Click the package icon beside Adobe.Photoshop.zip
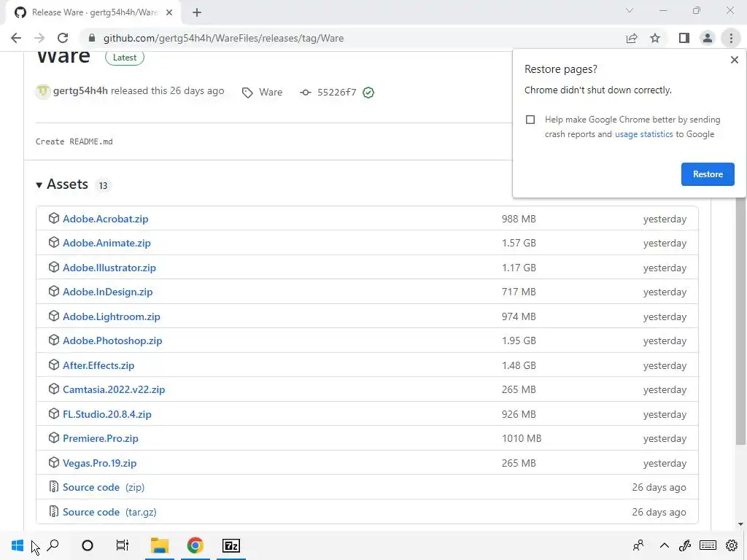 click(x=54, y=340)
